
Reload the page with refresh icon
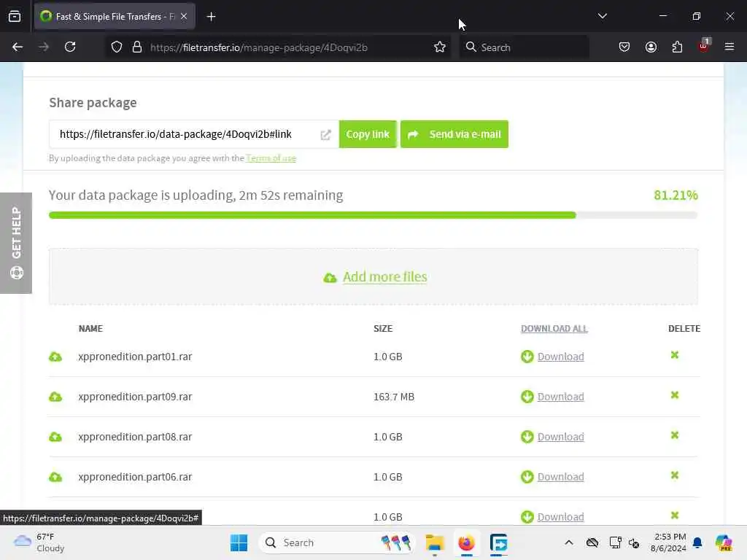(70, 47)
